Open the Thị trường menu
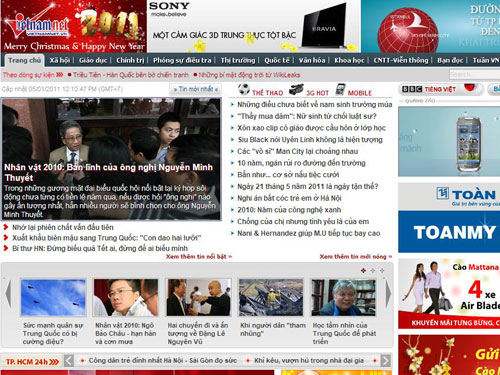 (238, 60)
